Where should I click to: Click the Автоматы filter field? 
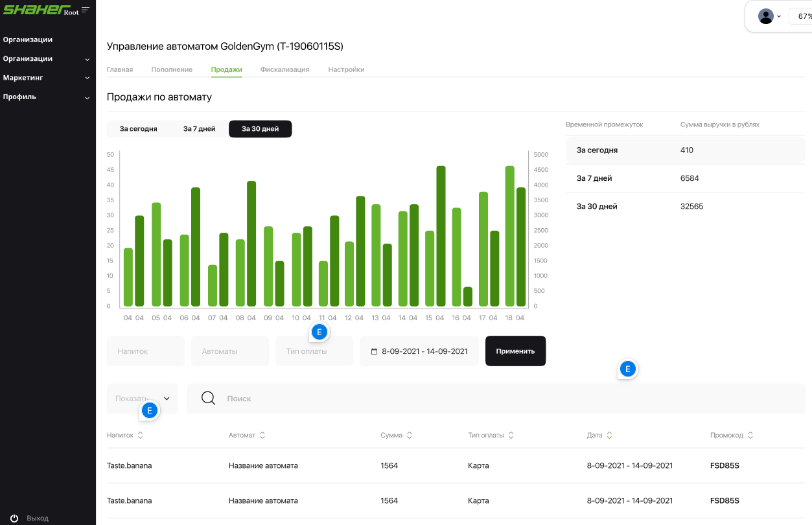click(230, 351)
